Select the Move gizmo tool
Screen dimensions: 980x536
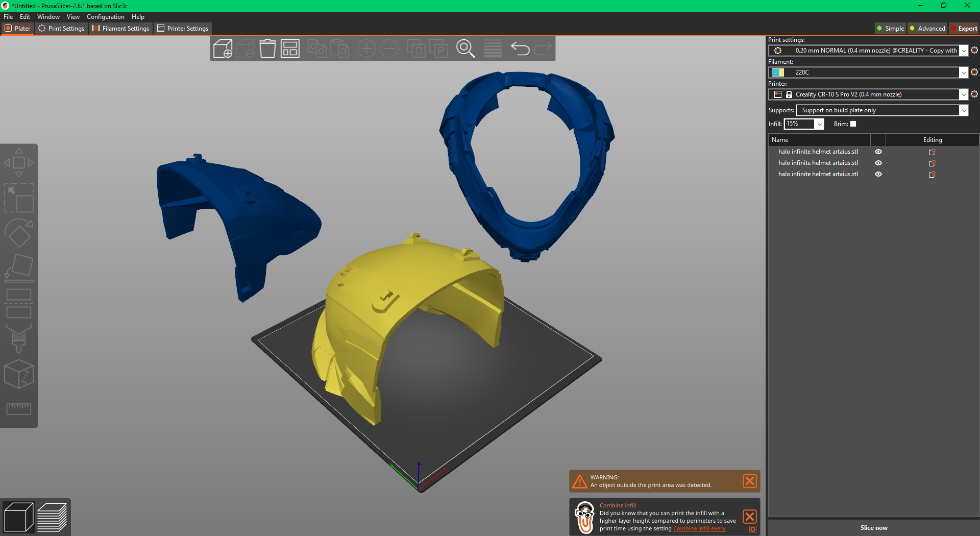(x=19, y=162)
